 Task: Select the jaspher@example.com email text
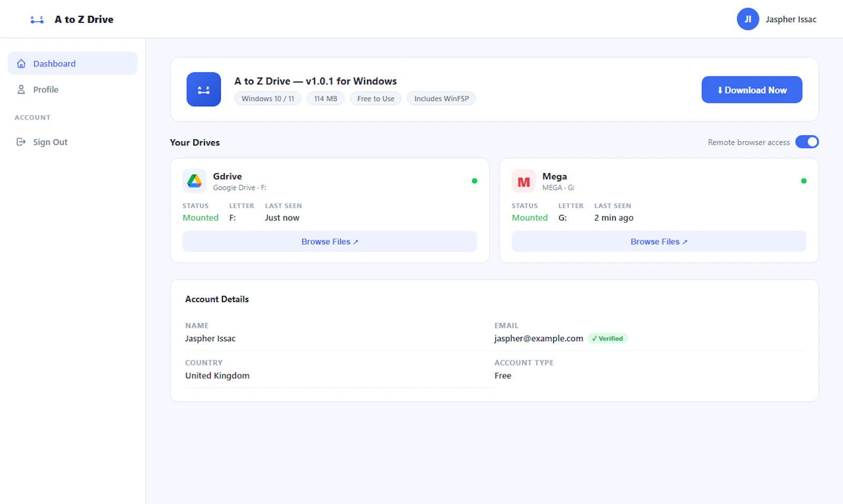coord(538,339)
